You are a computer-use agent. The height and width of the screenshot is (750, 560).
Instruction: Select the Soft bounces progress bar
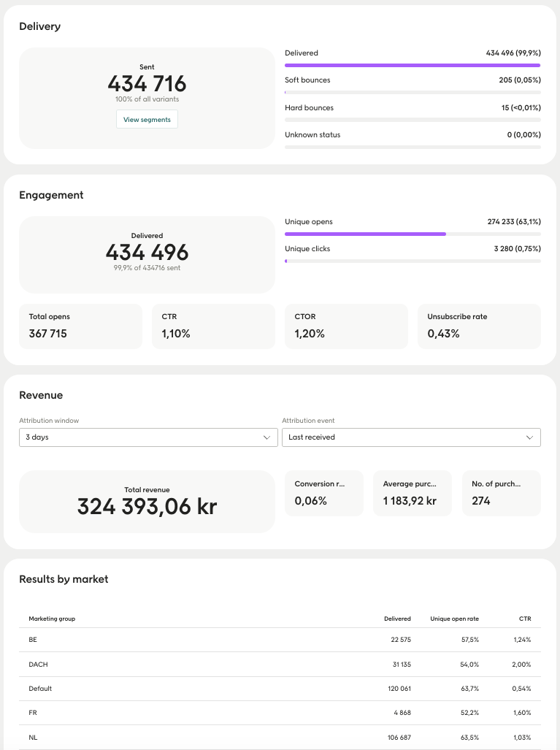pyautogui.click(x=413, y=93)
